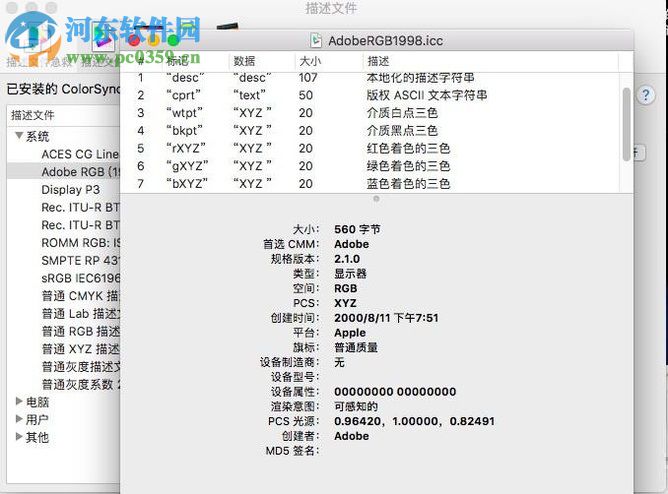Click the 渲染意图 value 可感知的
Screen dimensions: 668x494
356,406
